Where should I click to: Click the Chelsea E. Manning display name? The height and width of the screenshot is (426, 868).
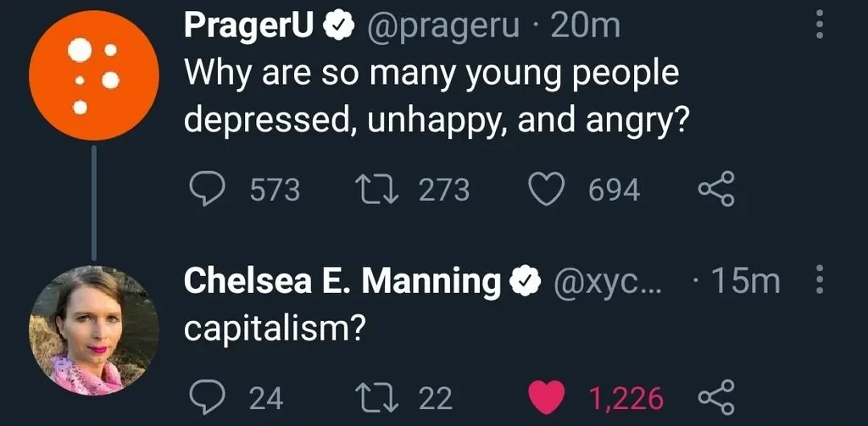tap(342, 281)
